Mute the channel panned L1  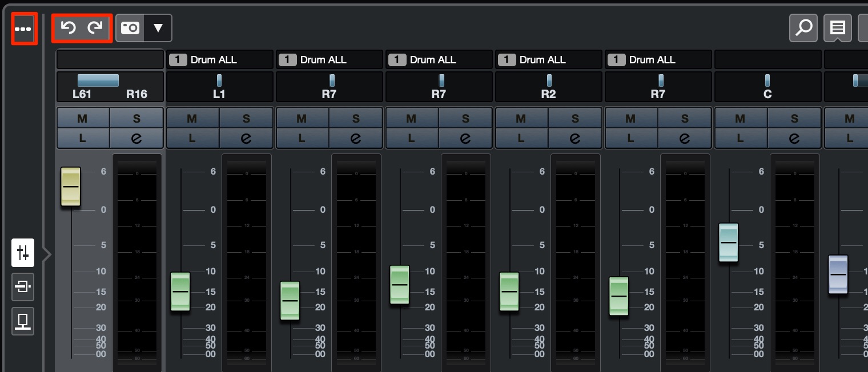click(x=192, y=118)
